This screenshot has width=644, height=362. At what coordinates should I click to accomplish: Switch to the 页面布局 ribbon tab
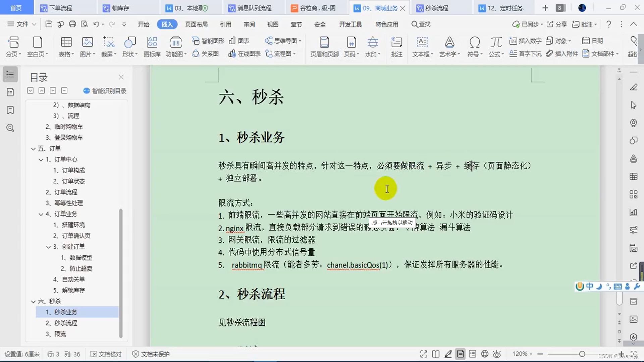click(196, 24)
